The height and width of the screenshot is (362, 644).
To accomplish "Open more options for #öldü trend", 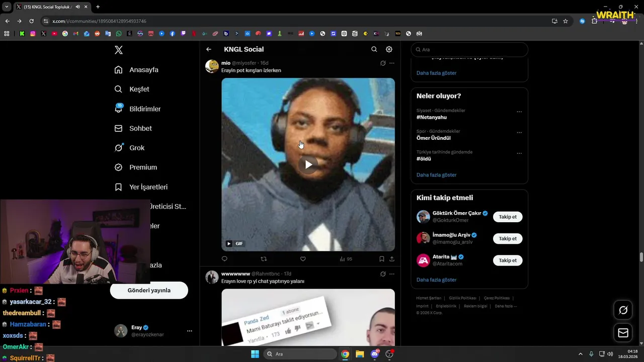I will coord(519,153).
